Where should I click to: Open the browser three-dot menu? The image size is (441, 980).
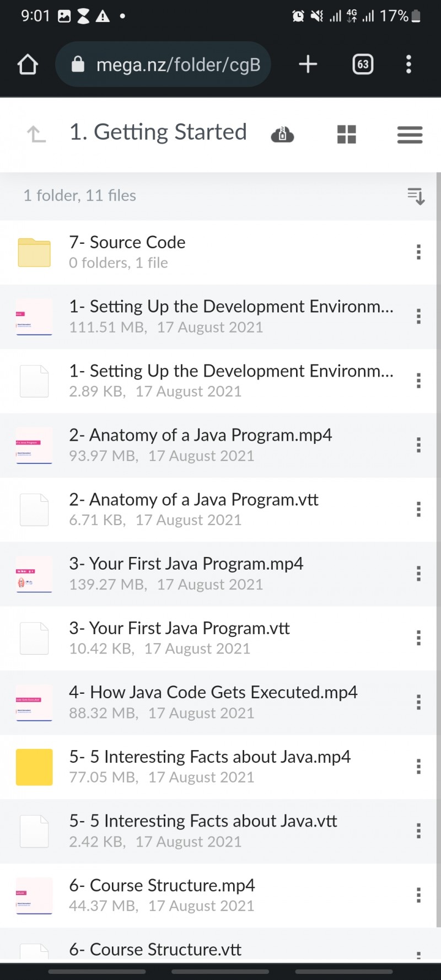pyautogui.click(x=408, y=65)
